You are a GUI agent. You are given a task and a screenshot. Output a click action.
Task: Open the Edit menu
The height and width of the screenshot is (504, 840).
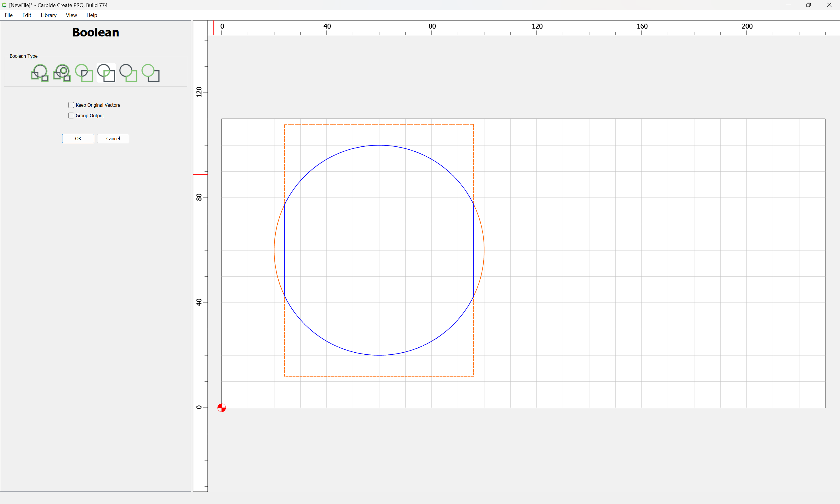27,15
